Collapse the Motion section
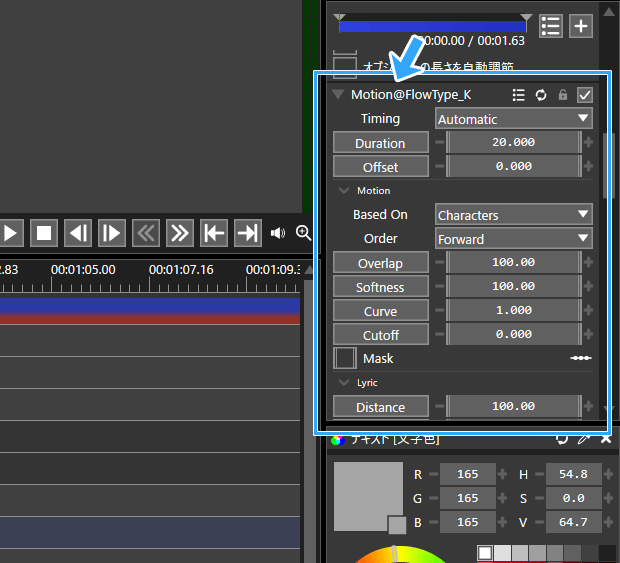620x563 pixels. [344, 191]
